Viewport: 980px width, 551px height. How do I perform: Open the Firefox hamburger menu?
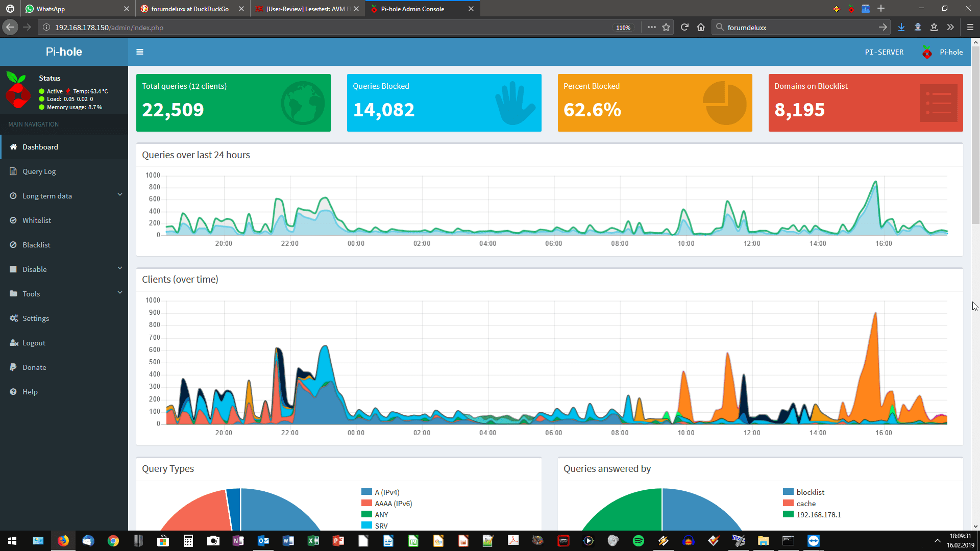pyautogui.click(x=970, y=28)
